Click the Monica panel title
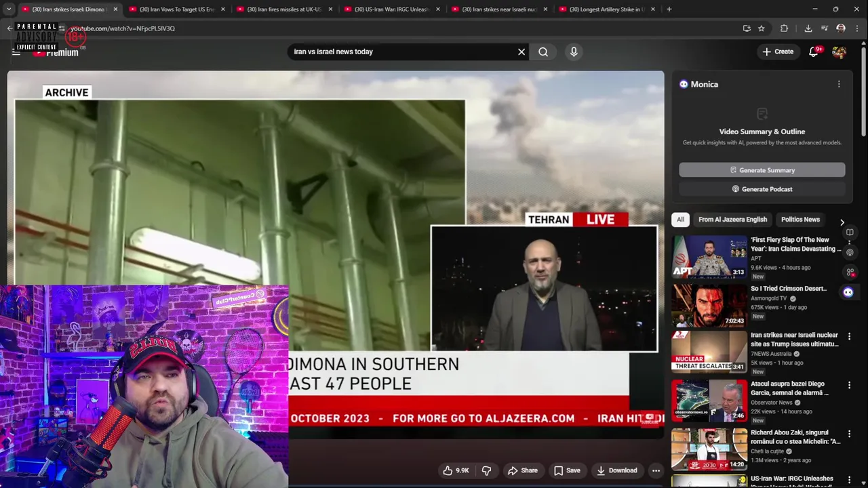868x488 pixels. tap(704, 84)
